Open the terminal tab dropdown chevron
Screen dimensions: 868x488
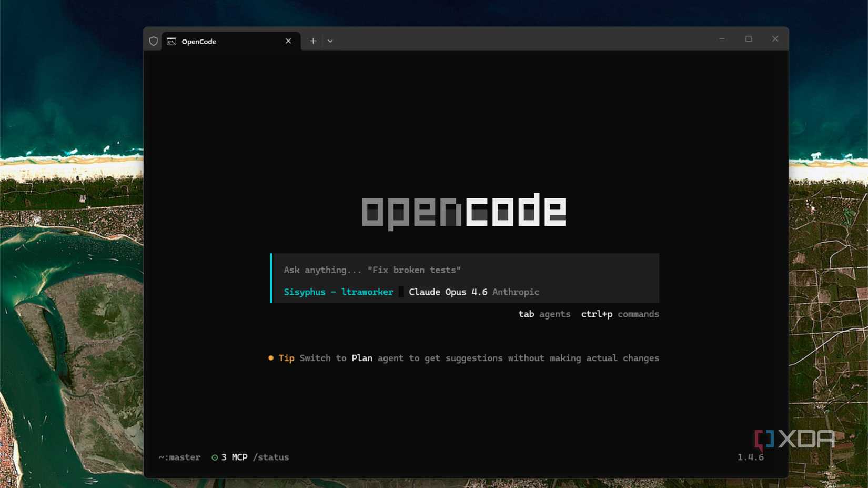[x=330, y=41]
